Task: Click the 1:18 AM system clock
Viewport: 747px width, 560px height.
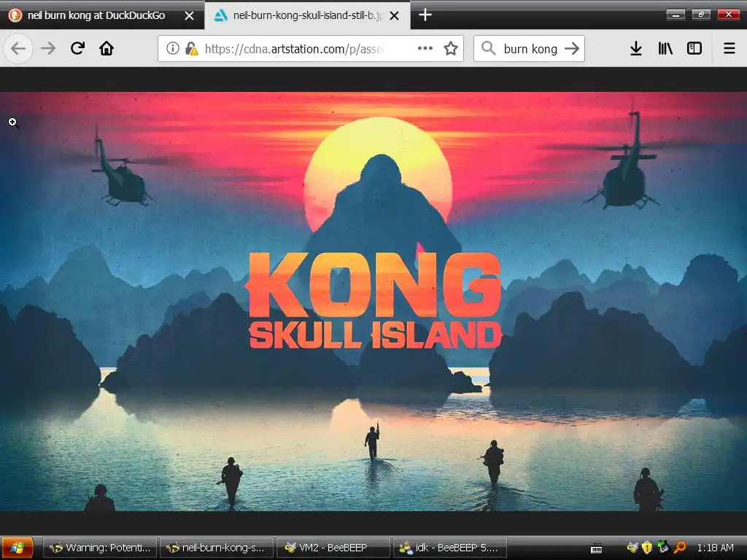Action: [715, 548]
